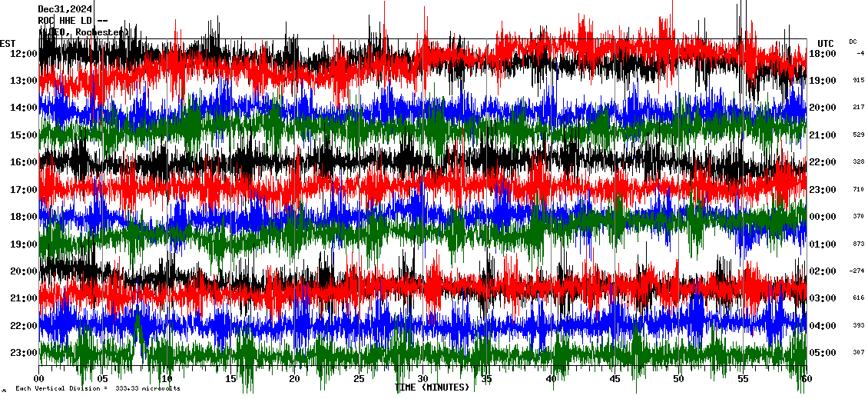The width and height of the screenshot is (868, 399).
Task: Click the vertical division microvolts scale note
Action: coord(98,389)
